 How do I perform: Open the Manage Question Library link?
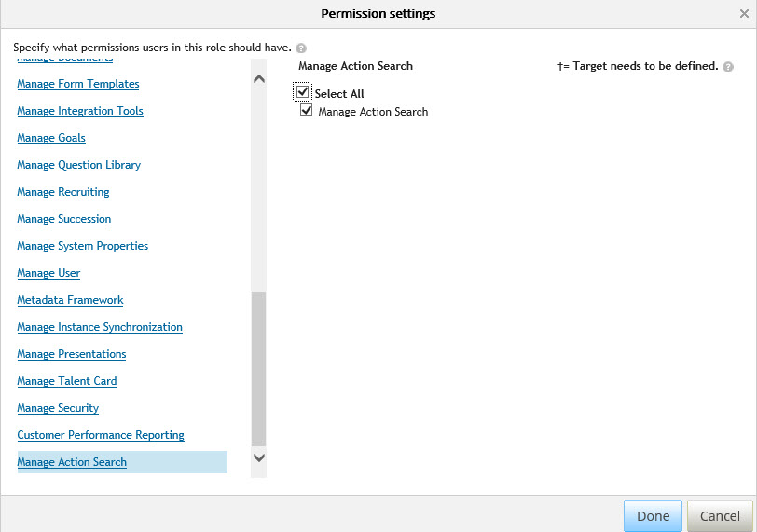pyautogui.click(x=79, y=165)
